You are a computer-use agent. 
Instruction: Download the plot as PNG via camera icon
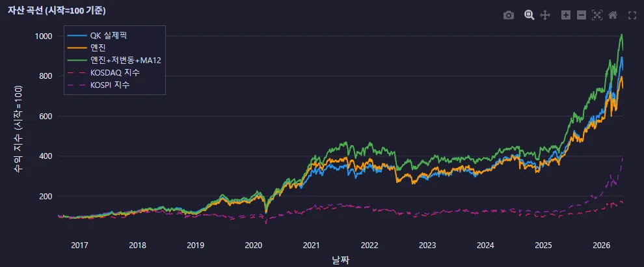(509, 15)
